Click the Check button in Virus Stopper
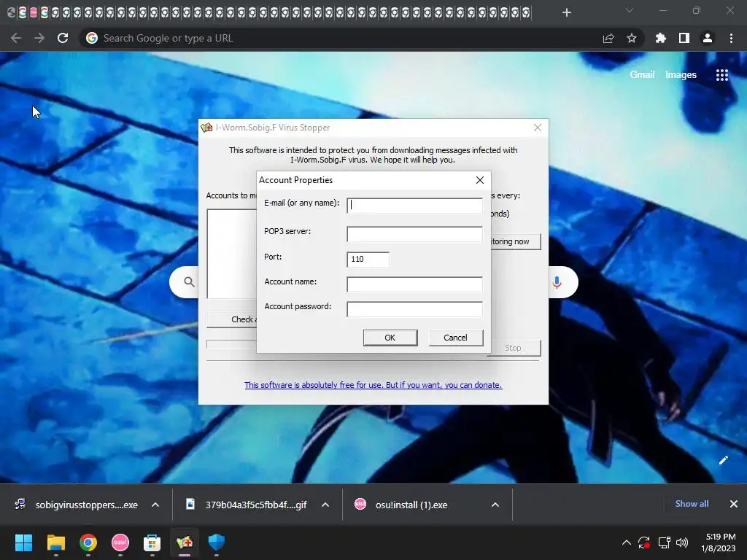 (232, 319)
